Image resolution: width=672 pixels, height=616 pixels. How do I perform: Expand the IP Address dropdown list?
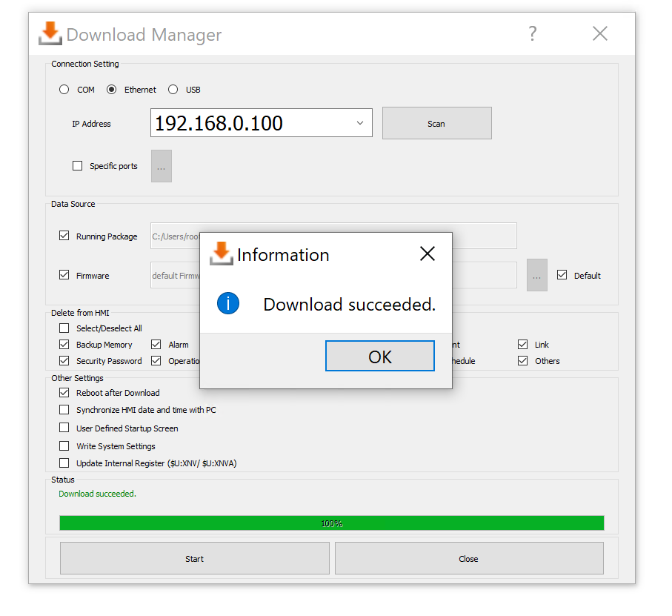point(360,123)
